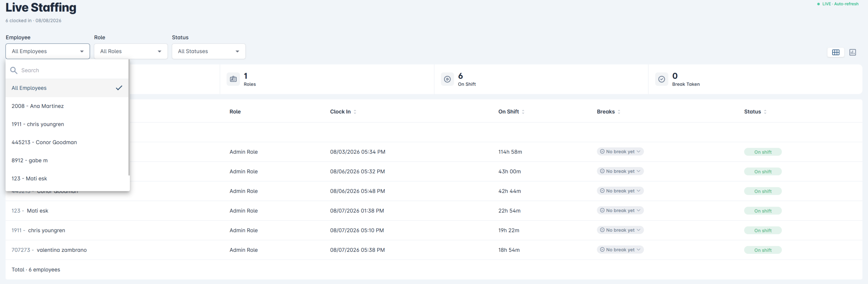Click the 6 clocked in subtitle
The height and width of the screenshot is (284, 868).
[33, 21]
